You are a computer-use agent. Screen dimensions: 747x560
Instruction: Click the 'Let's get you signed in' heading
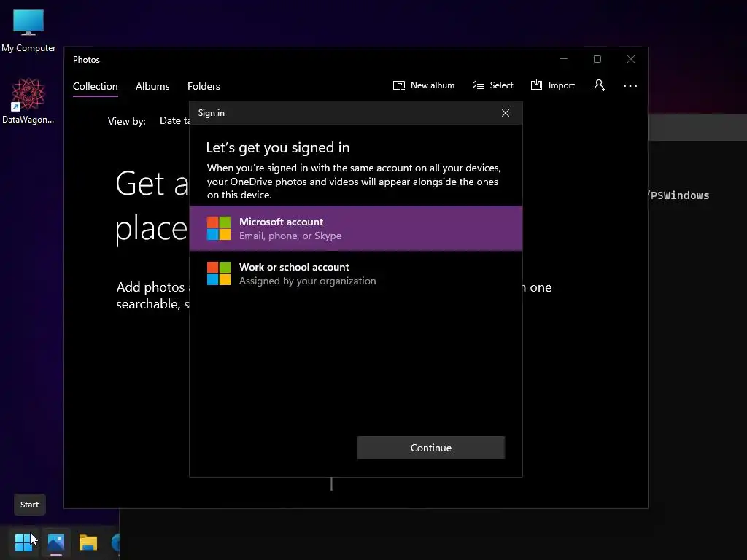coord(278,147)
